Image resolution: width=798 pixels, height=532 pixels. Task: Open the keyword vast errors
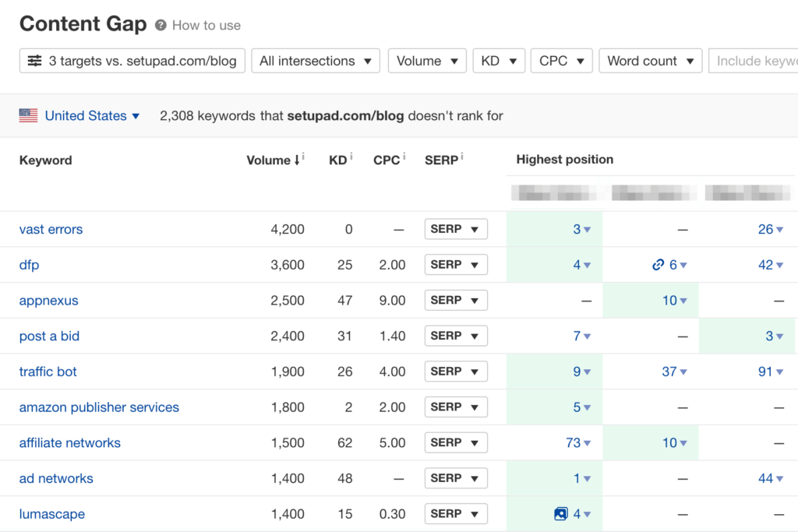click(x=51, y=229)
